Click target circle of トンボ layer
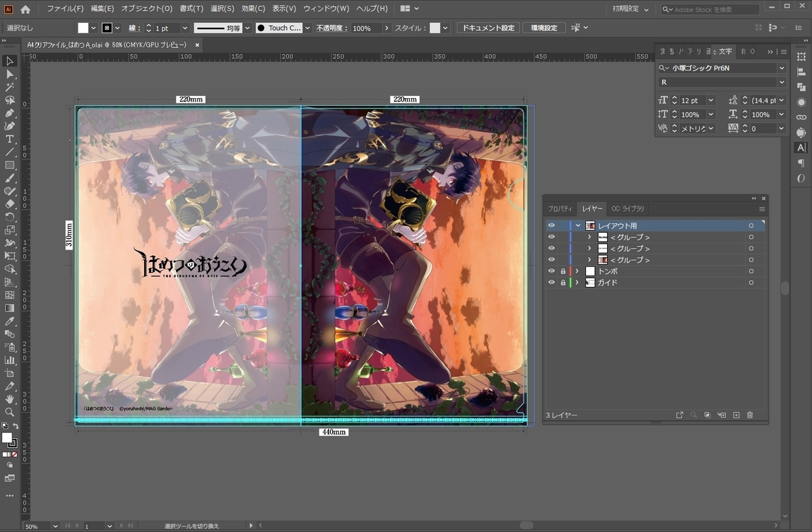The width and height of the screenshot is (812, 532). (751, 271)
